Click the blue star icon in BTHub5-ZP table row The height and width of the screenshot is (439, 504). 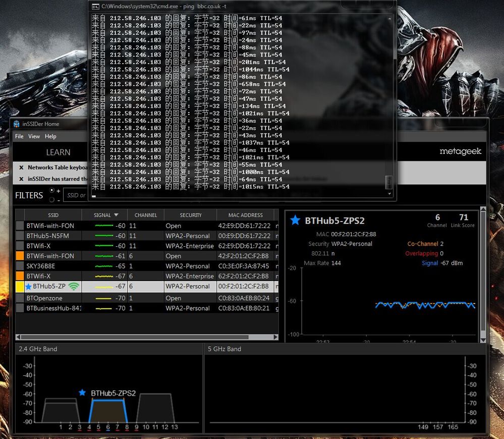click(x=29, y=286)
